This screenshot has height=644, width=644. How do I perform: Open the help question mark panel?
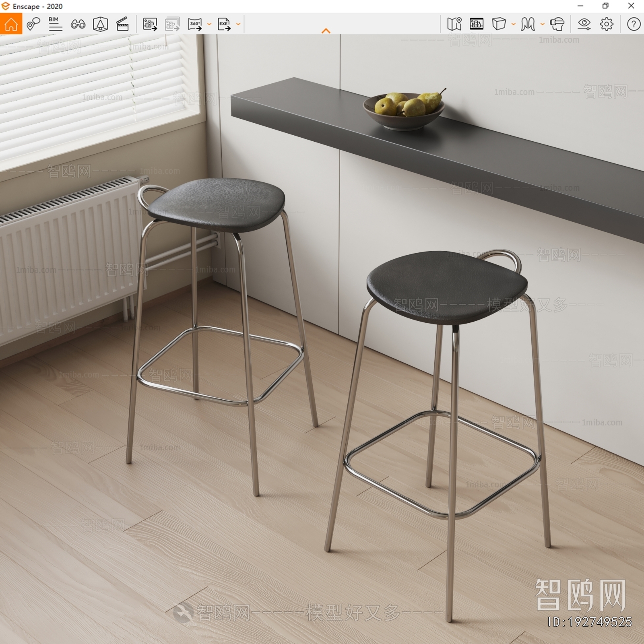(x=634, y=24)
